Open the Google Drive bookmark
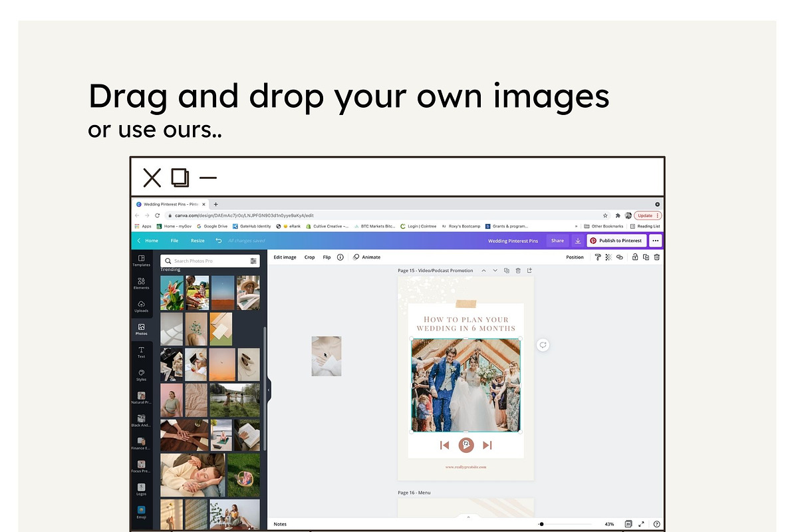Viewport: 798px width, 532px height. click(212, 226)
